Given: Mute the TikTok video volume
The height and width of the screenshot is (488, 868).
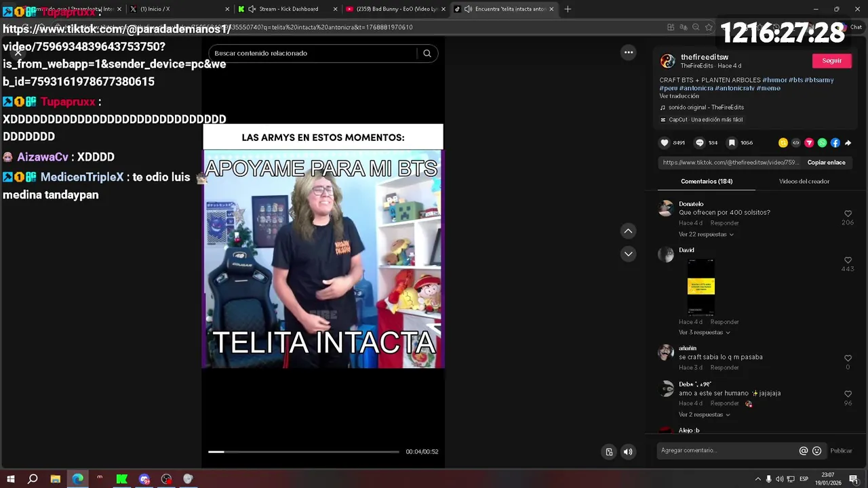Looking at the screenshot, I should click(628, 452).
